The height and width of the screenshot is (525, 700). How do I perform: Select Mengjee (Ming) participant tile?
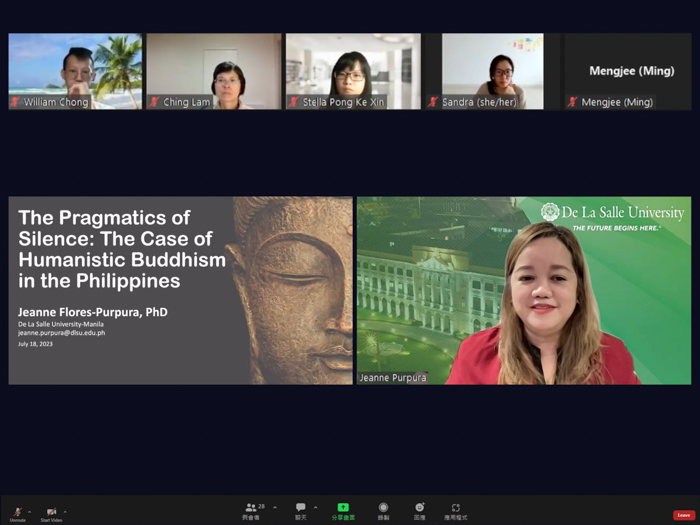[x=628, y=71]
